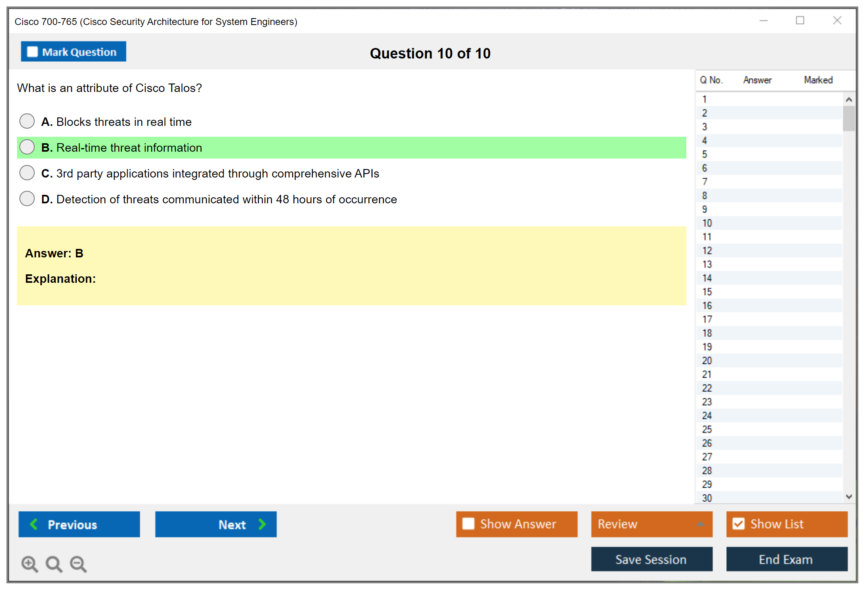
Task: Jump to question 3 in the list
Action: (704, 127)
